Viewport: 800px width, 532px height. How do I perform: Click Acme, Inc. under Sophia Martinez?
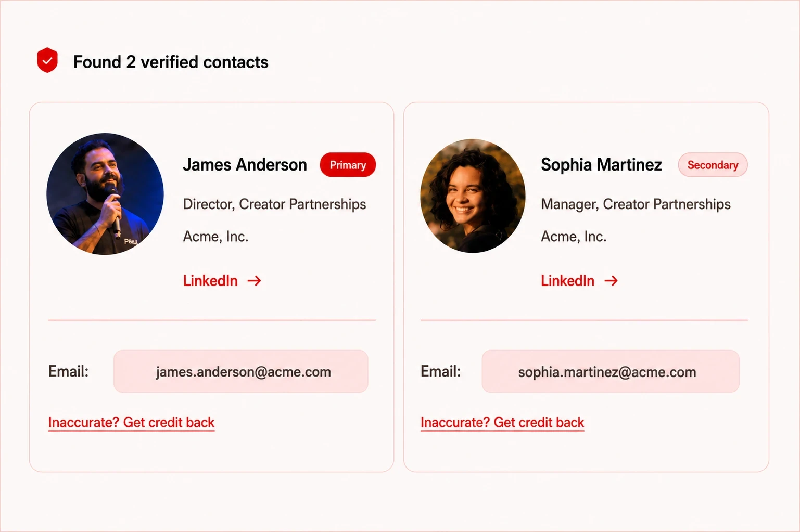pyautogui.click(x=574, y=237)
